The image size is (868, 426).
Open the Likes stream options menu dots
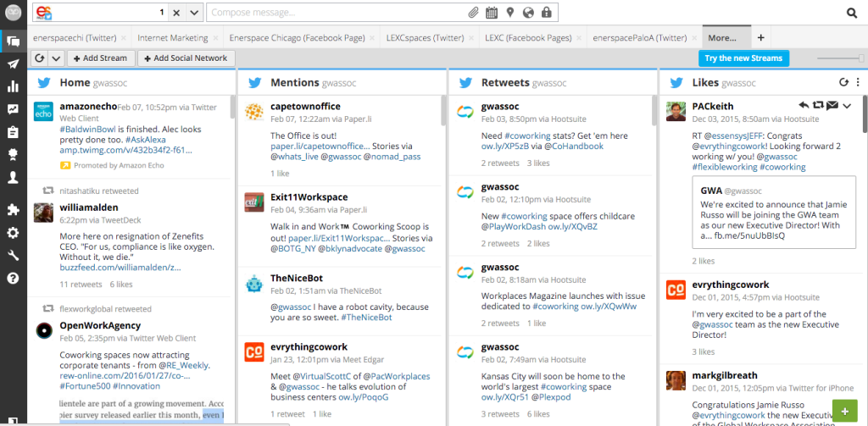click(858, 82)
